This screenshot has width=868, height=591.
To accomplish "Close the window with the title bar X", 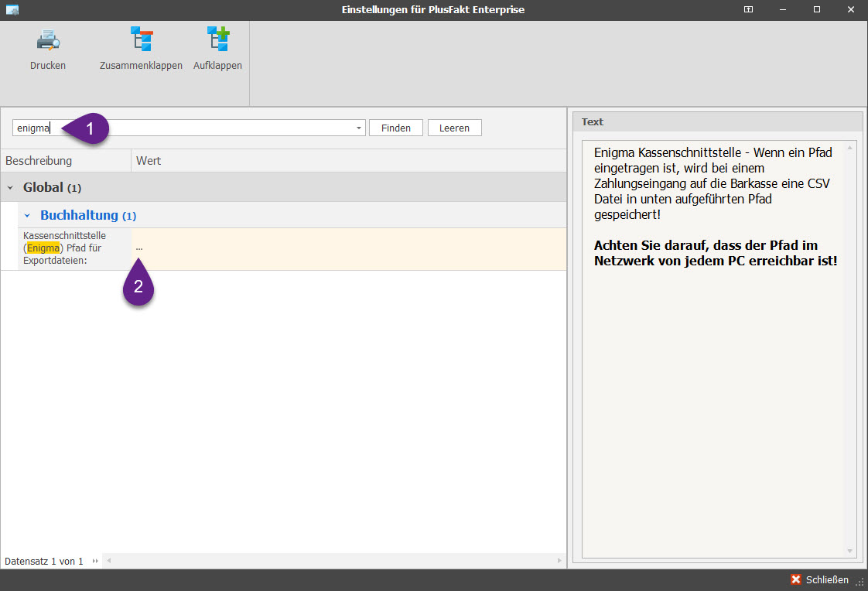I will coord(851,9).
